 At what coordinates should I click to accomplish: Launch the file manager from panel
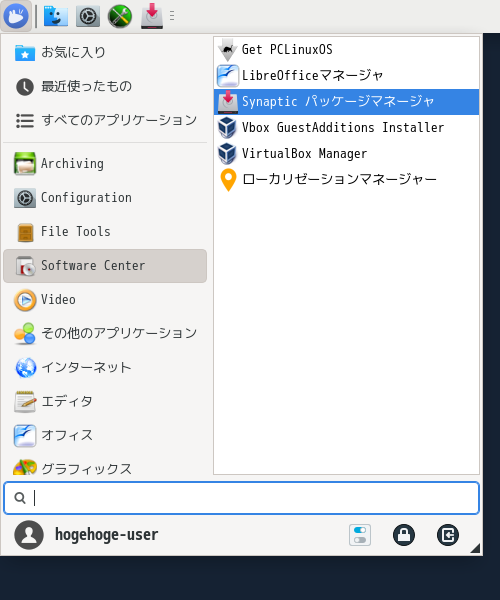[x=56, y=16]
